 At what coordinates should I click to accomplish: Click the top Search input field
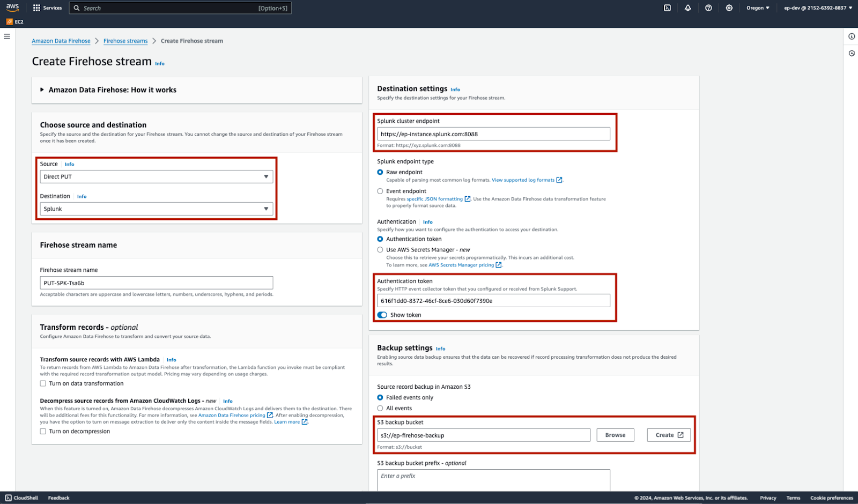pos(180,8)
